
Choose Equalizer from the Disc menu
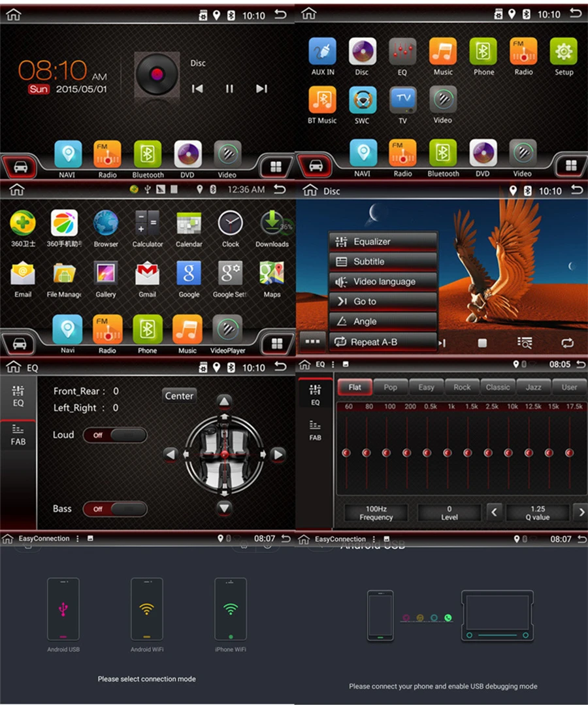coord(383,242)
